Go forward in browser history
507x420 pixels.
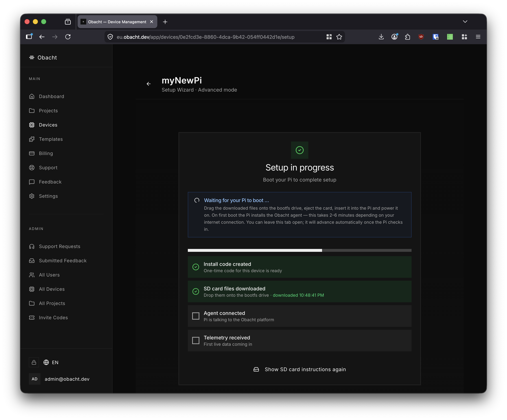click(x=55, y=37)
